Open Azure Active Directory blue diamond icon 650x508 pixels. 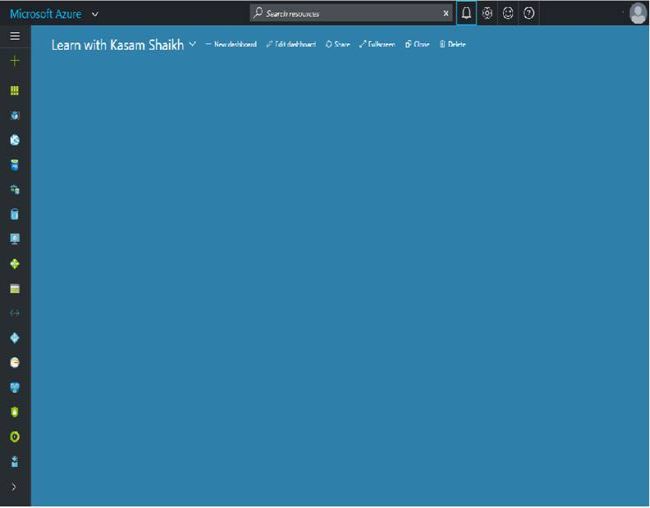(15, 338)
